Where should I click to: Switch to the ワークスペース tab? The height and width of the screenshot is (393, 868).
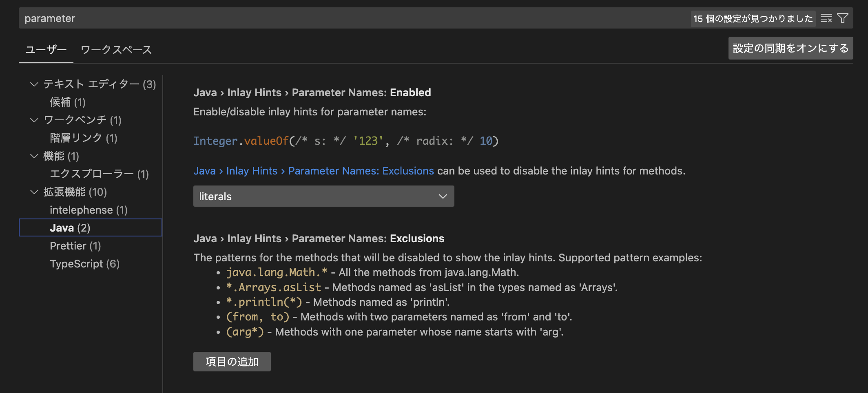click(116, 49)
